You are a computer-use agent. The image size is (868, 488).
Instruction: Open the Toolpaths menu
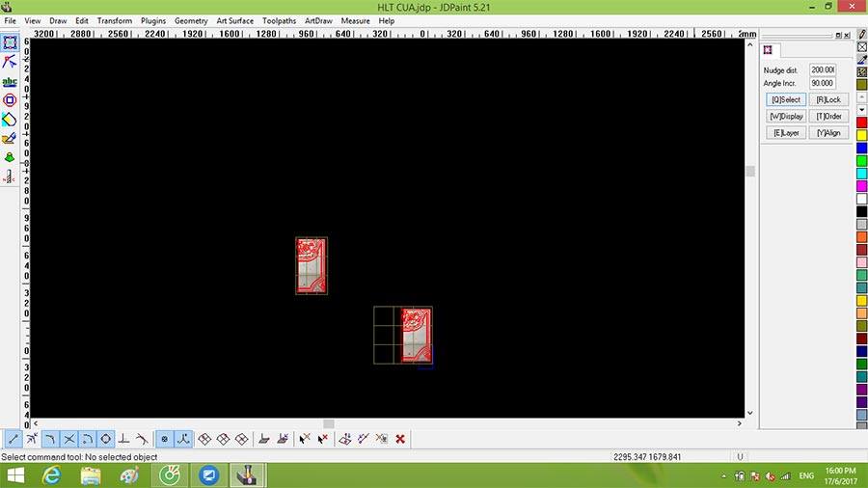pyautogui.click(x=279, y=20)
